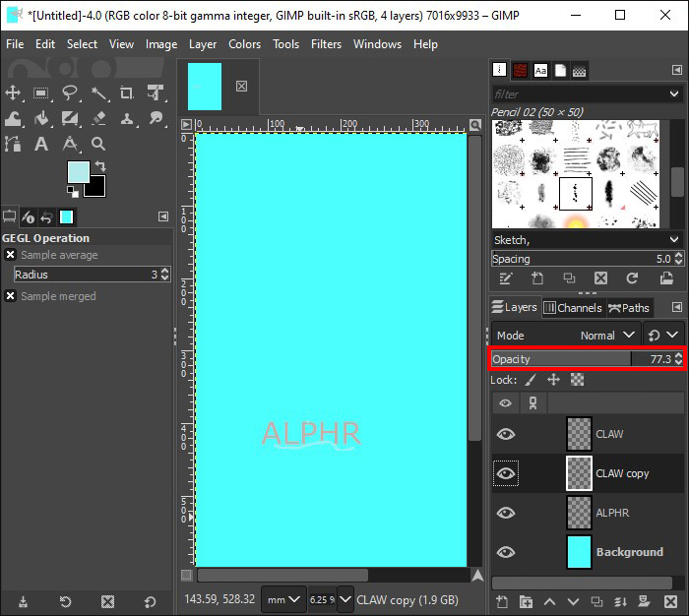689x616 pixels.
Task: Uncheck the Sample average checkbox
Action: 11,255
